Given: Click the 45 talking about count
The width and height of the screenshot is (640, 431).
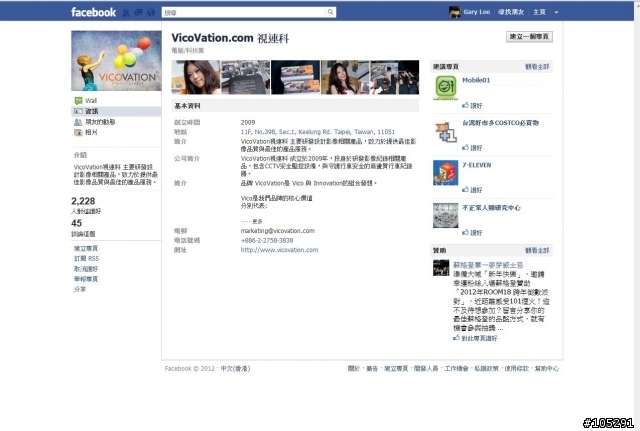Looking at the screenshot, I should point(76,223).
